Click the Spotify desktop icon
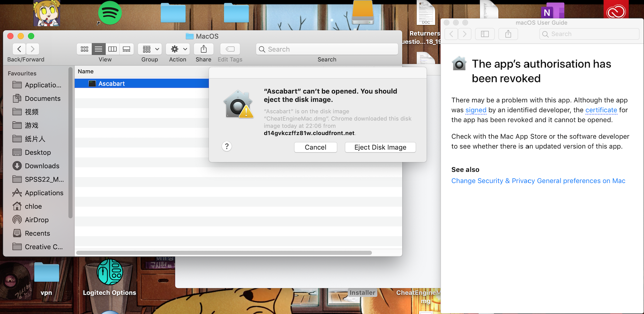This screenshot has height=314, width=644. coord(110,13)
